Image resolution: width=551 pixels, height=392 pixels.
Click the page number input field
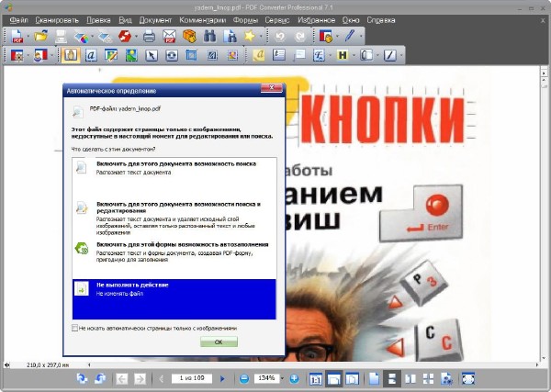click(193, 378)
